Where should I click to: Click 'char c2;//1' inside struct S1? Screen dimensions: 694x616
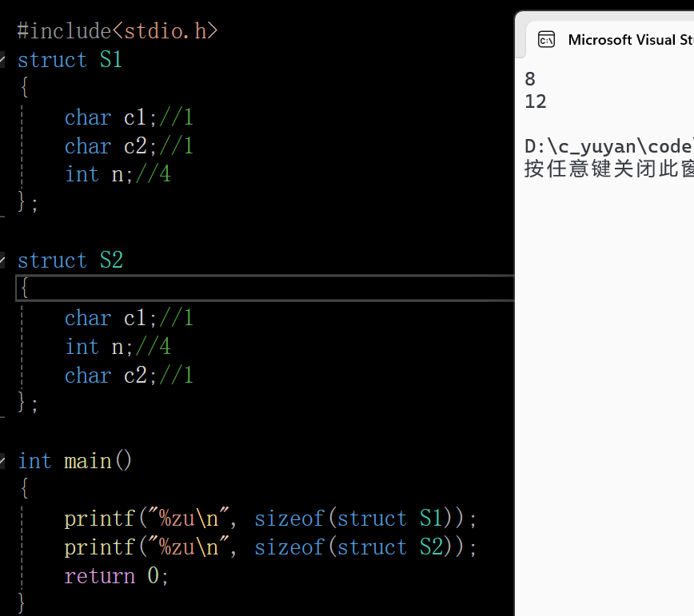[129, 146]
